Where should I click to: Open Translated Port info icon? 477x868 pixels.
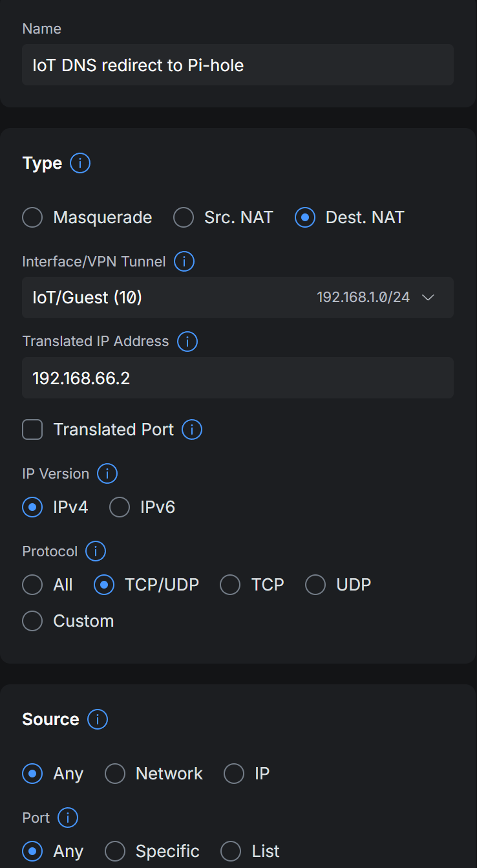point(192,429)
